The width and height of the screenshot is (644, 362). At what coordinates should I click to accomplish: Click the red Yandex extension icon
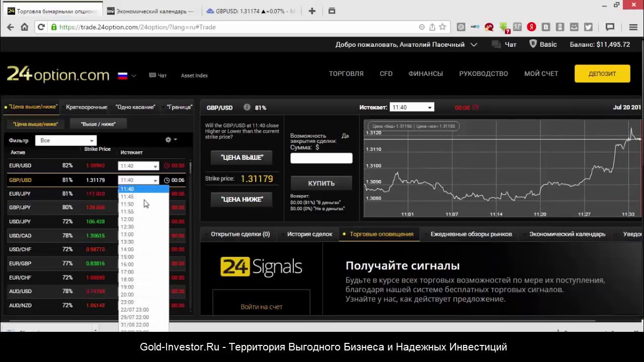click(x=531, y=27)
